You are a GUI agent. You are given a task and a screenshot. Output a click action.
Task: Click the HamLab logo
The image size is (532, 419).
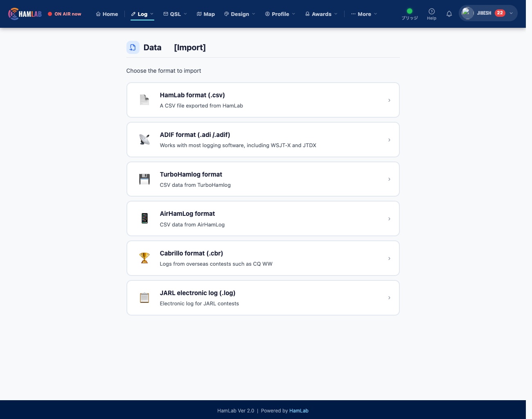tap(25, 14)
